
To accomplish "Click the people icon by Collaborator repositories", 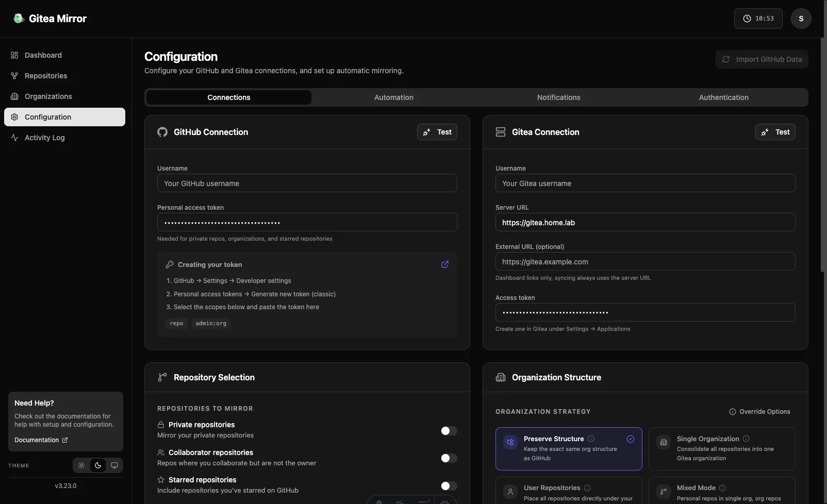I will [161, 452].
